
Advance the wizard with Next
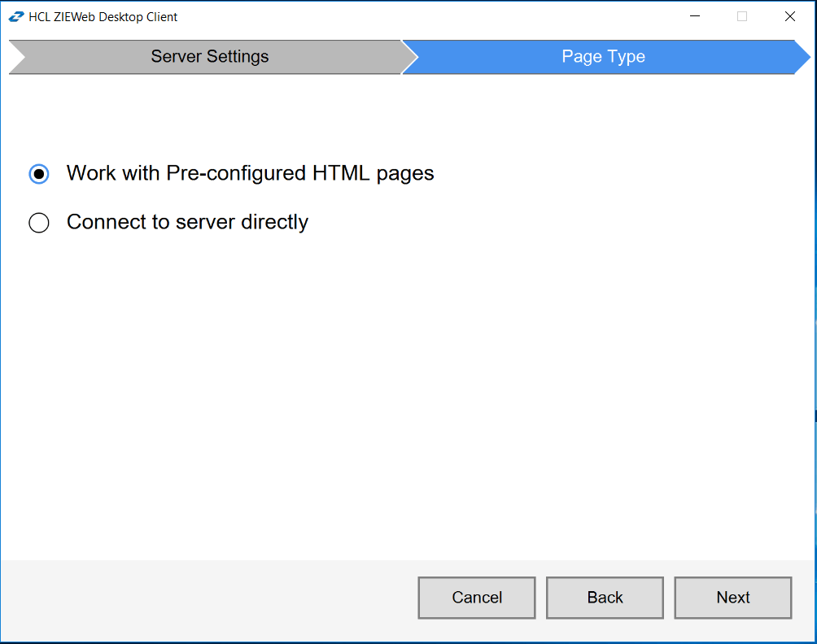pos(732,597)
